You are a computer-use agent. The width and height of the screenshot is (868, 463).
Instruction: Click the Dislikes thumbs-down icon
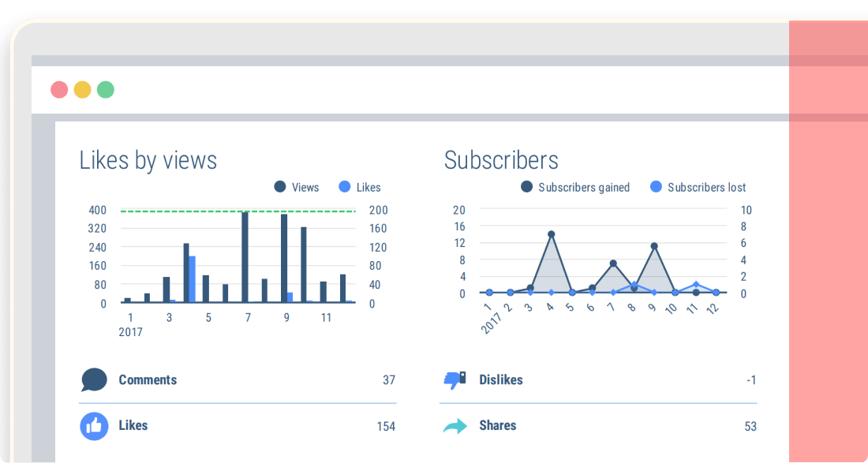point(455,379)
